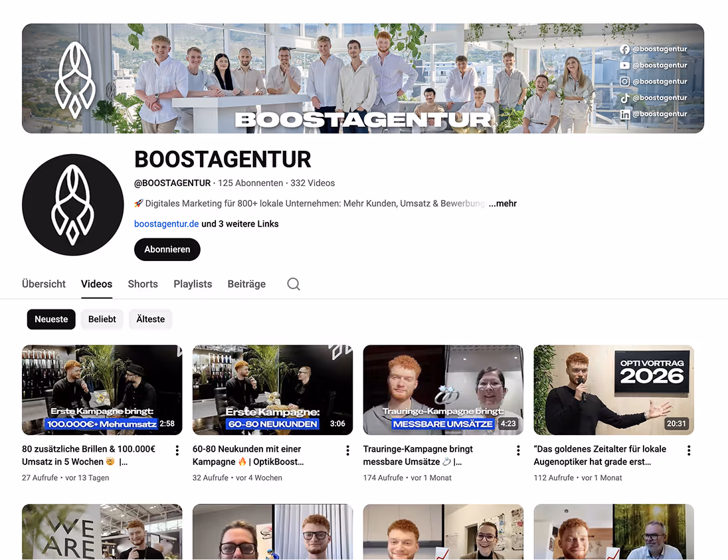Click TikTok icon in channel banner
728x560 pixels.
[x=624, y=98]
